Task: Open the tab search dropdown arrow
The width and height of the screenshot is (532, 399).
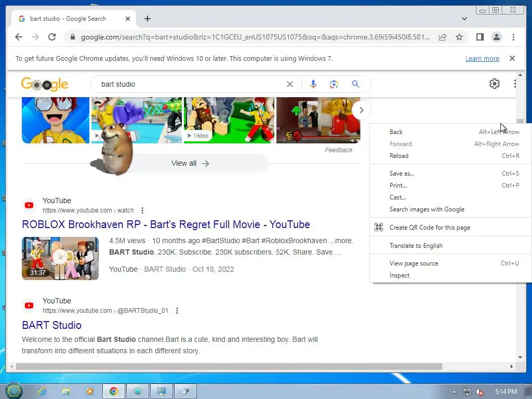Action: pos(464,19)
